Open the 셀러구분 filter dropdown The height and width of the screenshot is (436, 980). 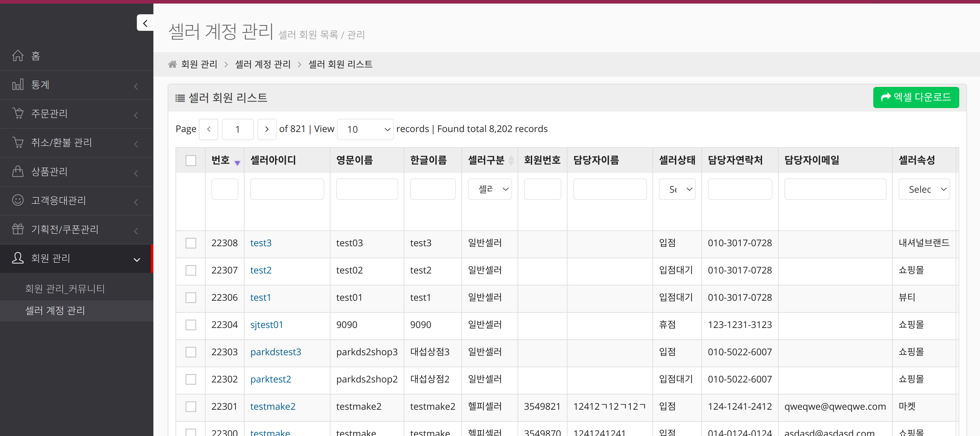[x=489, y=189]
